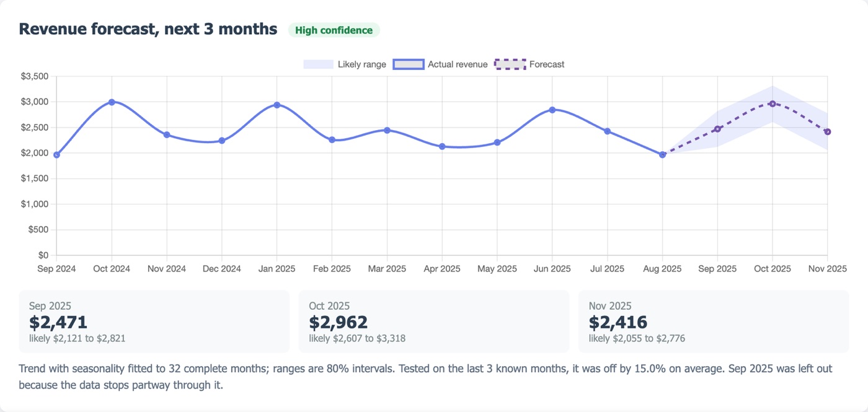Click the Dec 2024 data point

point(222,141)
